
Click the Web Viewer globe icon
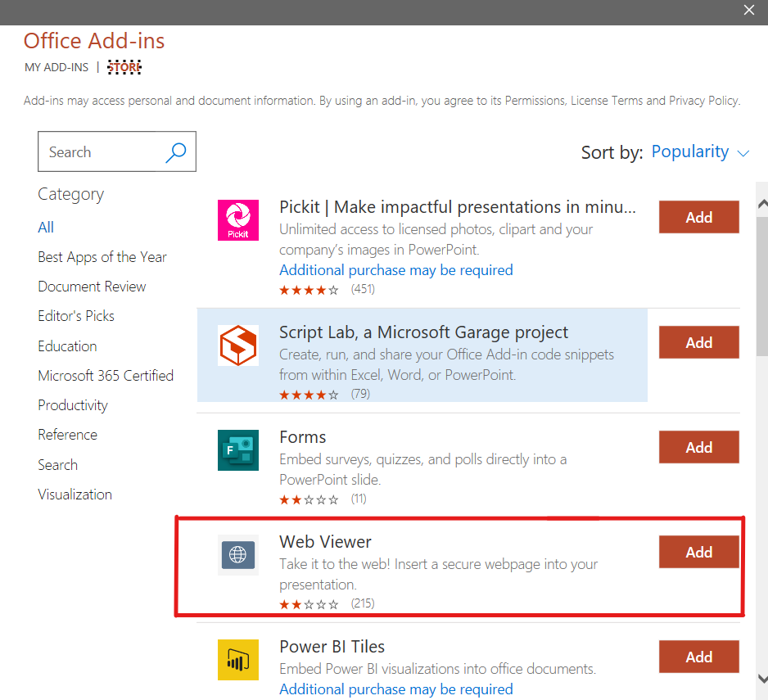(238, 555)
